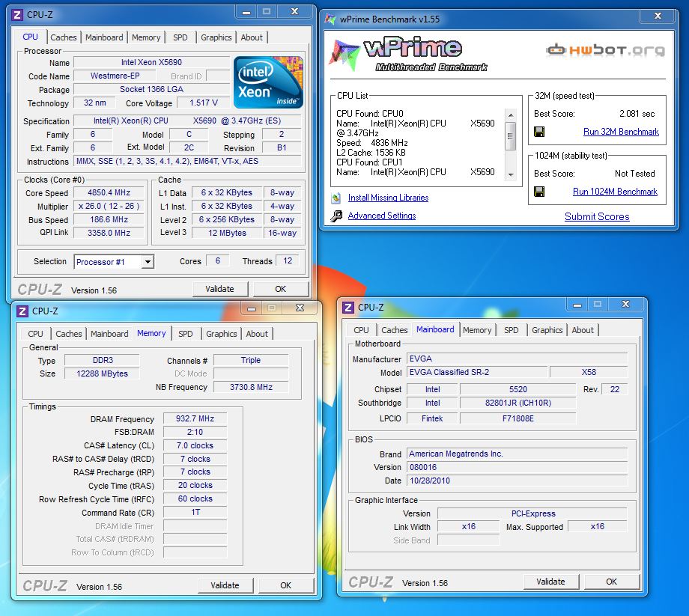
Task: Open the Processor #1 selection dropdown
Action: point(148,262)
